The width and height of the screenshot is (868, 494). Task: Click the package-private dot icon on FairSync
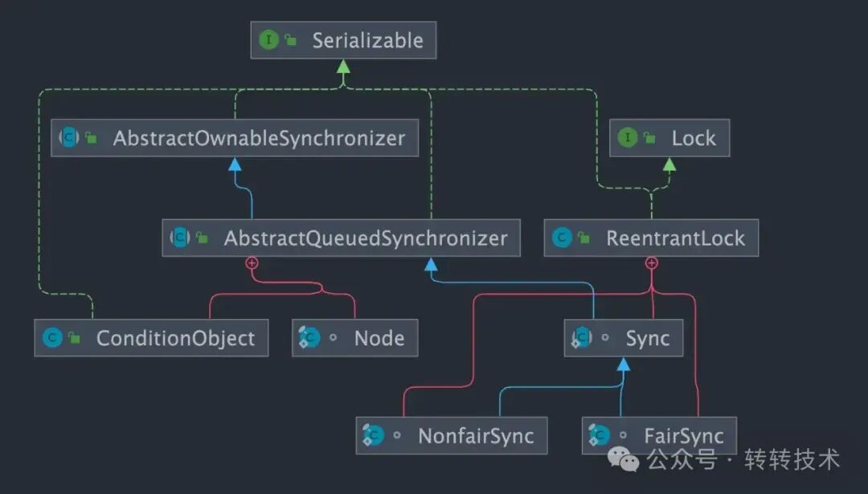[x=624, y=435]
